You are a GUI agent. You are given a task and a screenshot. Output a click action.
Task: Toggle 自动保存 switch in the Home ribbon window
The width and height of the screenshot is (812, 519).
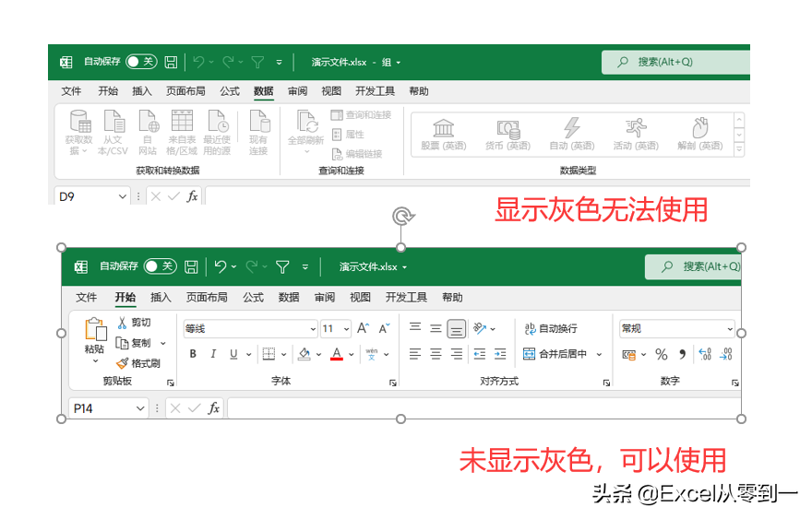coord(161,266)
